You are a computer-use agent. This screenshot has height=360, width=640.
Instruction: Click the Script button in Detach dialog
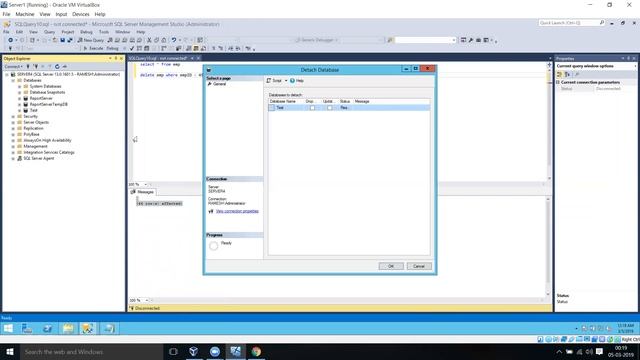274,81
